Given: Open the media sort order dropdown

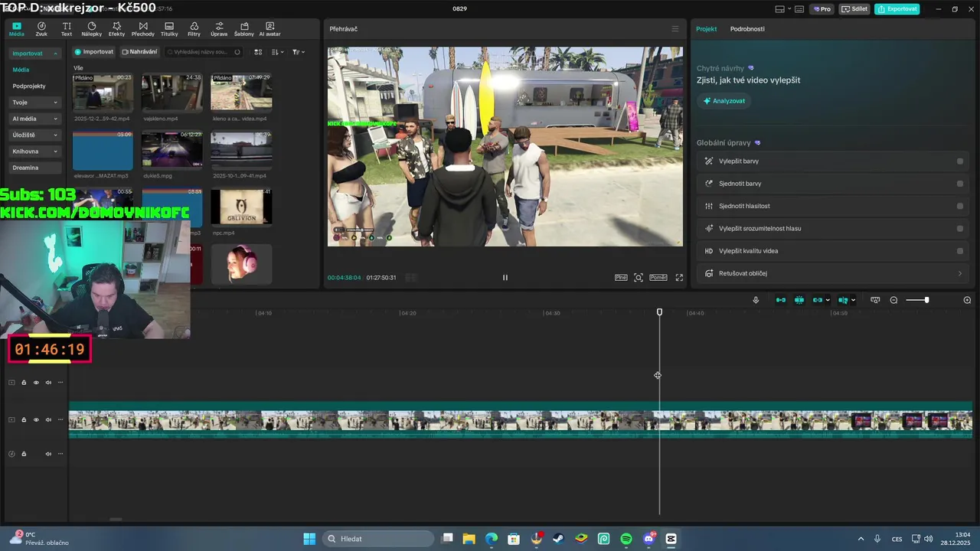Looking at the screenshot, I should [278, 52].
